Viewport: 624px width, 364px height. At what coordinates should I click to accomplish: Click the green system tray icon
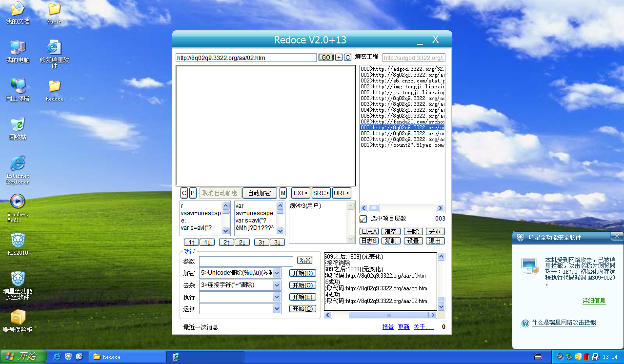(x=569, y=357)
